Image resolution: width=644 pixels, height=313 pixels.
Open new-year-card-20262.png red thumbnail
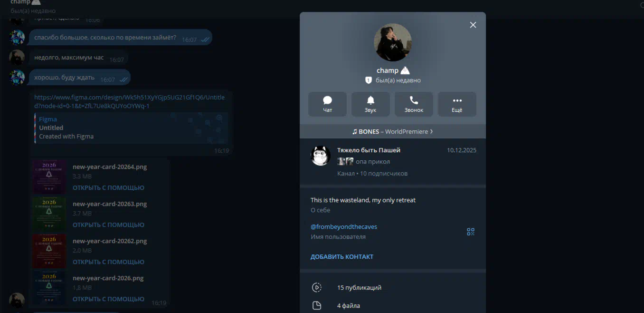tap(49, 251)
